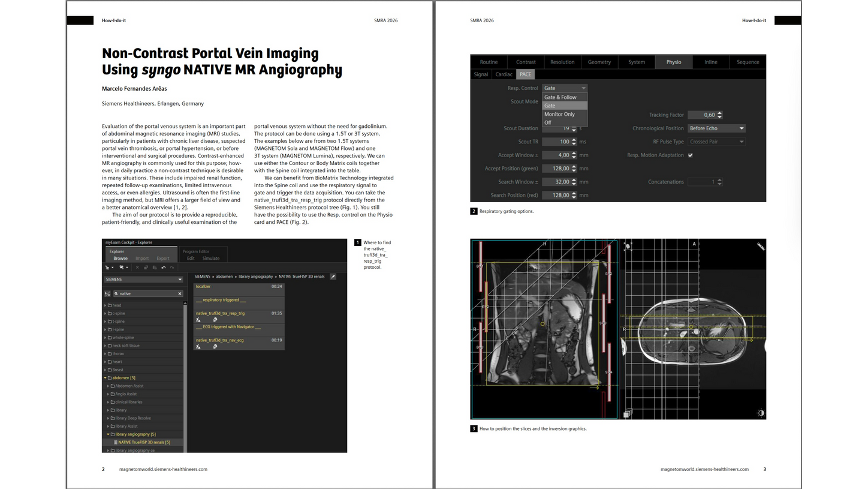Adjust Accept Window stepper arrows

pos(574,155)
